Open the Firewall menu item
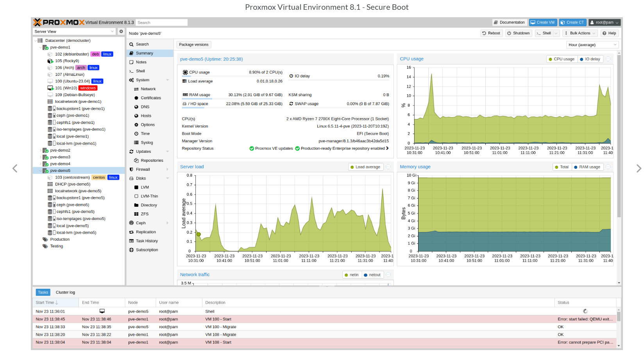The height and width of the screenshot is (354, 644). coord(150,170)
